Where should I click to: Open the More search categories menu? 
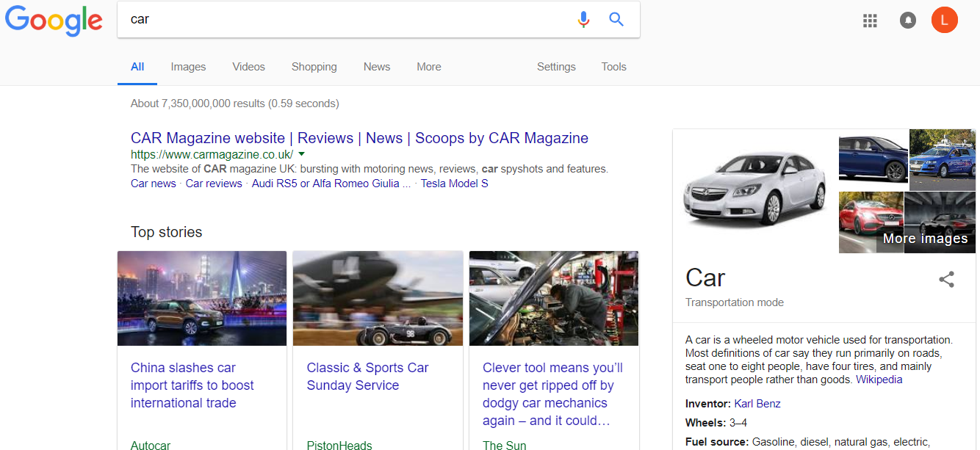pos(428,67)
